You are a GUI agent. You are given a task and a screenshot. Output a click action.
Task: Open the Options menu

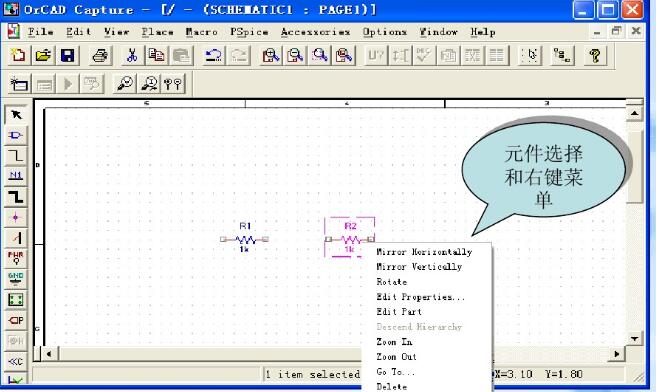click(x=384, y=32)
